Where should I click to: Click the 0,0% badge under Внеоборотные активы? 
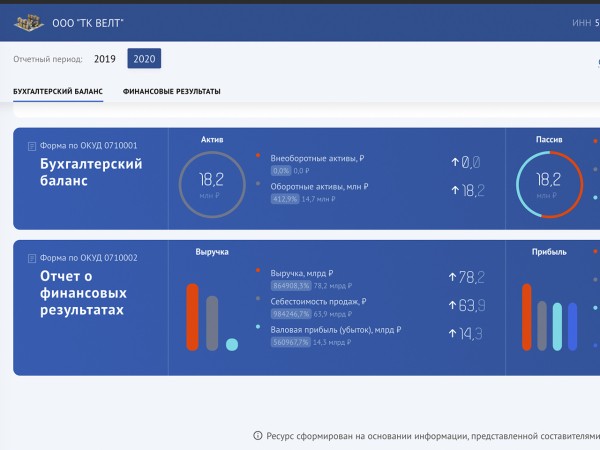[x=281, y=171]
